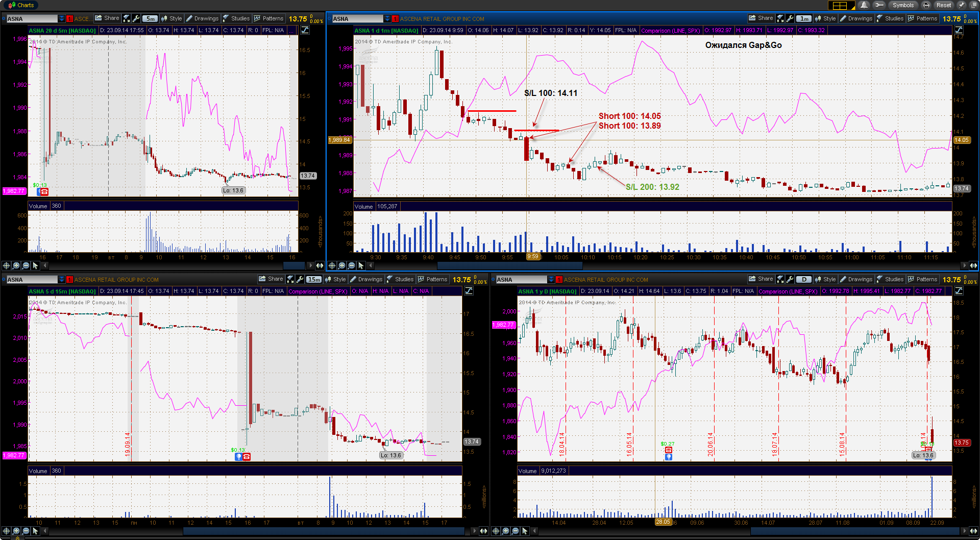The width and height of the screenshot is (980, 540).
Task: Click the 1m chart time scrollbar thumb
Action: [x=509, y=265]
